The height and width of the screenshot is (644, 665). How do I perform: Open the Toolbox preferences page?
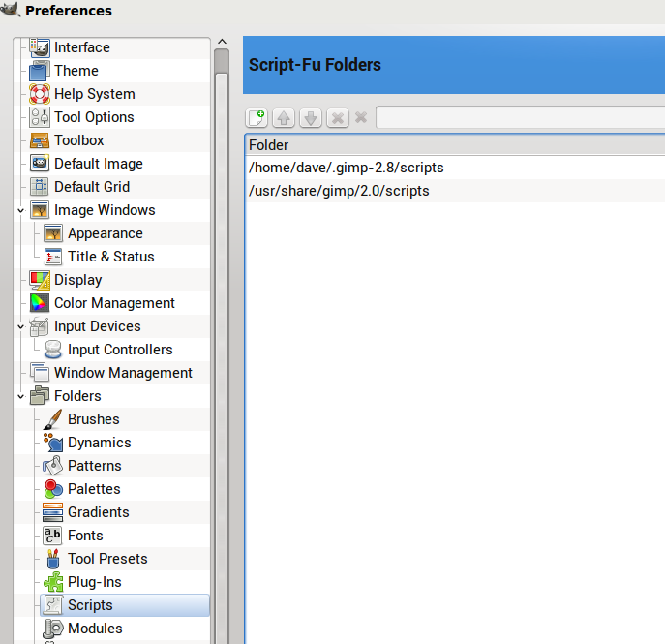tap(79, 140)
